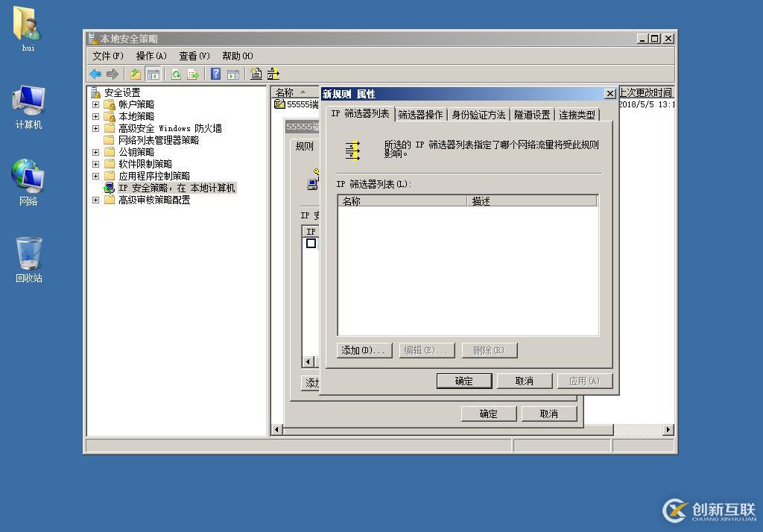Select IP 安全策略，在 本地计算机 node
This screenshot has width=763, height=532.
[177, 188]
